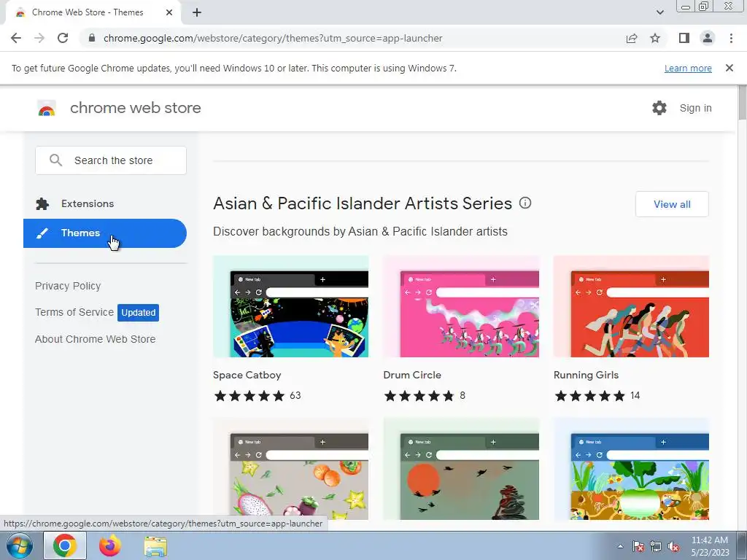Click Running Girls star rating
Viewport: 747px width, 560px height.
tap(589, 396)
